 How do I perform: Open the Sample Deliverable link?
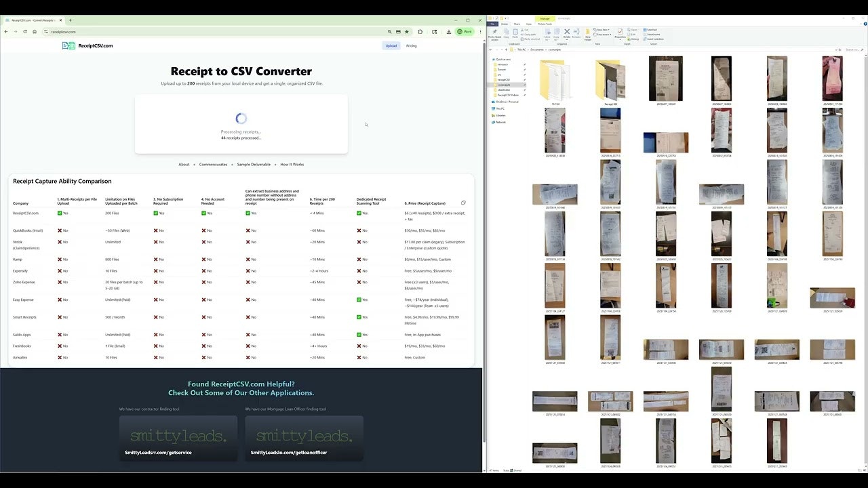254,165
